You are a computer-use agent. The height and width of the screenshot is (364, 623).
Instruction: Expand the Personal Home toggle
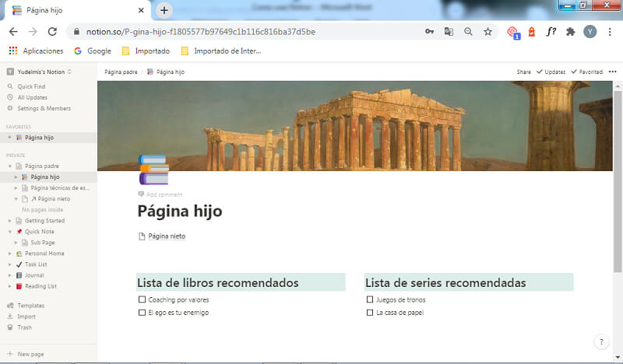click(x=9, y=254)
